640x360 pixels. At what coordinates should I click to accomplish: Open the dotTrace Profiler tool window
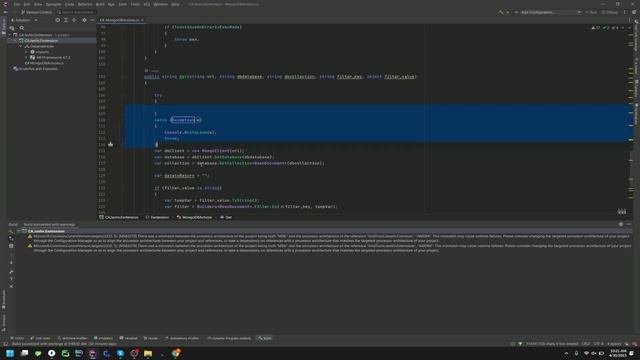click(x=72, y=338)
